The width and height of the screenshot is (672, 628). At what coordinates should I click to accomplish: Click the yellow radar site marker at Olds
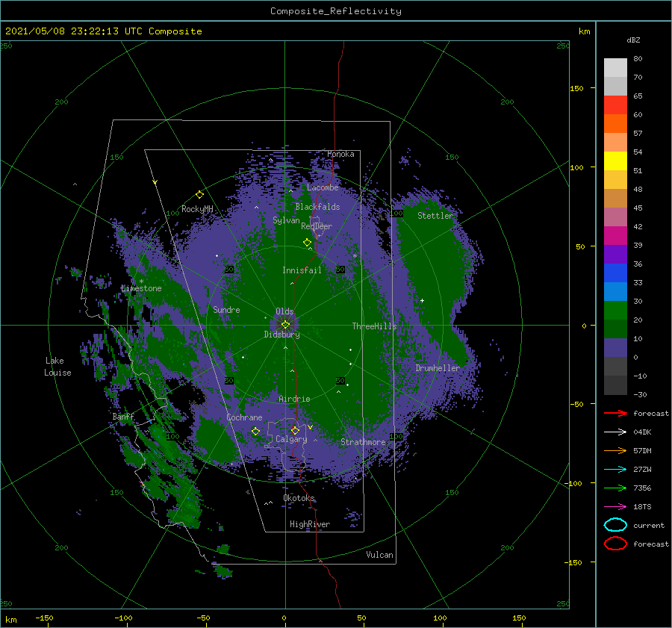click(285, 325)
